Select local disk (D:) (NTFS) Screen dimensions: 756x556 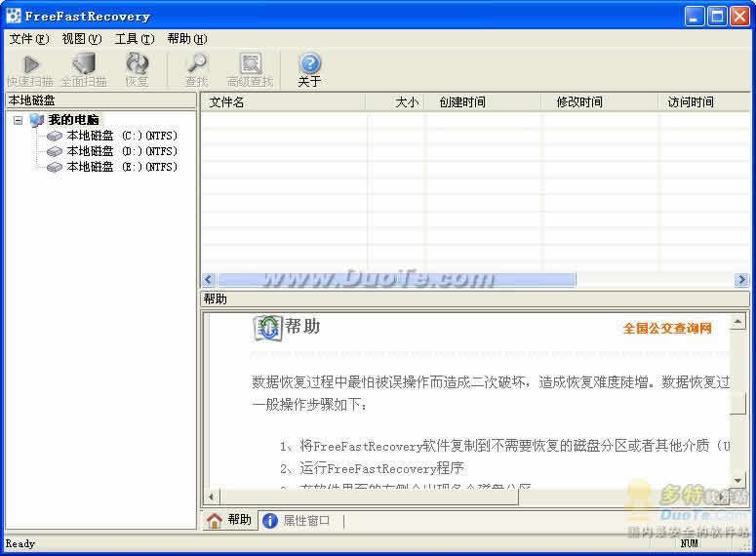click(x=122, y=151)
